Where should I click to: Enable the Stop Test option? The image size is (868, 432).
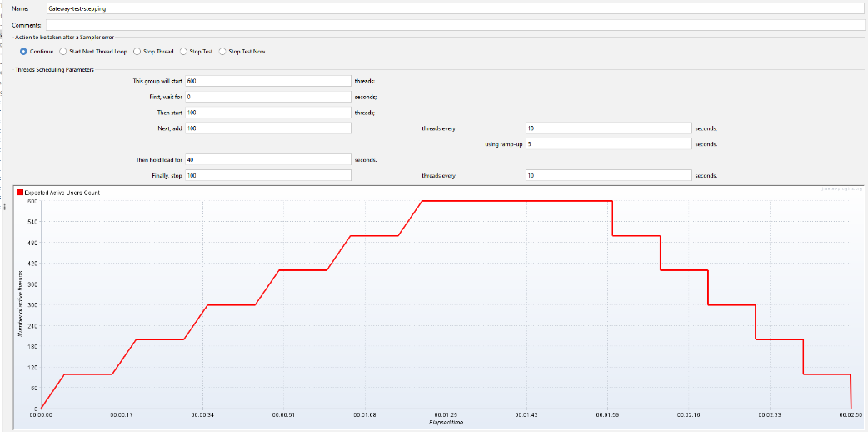click(x=183, y=52)
